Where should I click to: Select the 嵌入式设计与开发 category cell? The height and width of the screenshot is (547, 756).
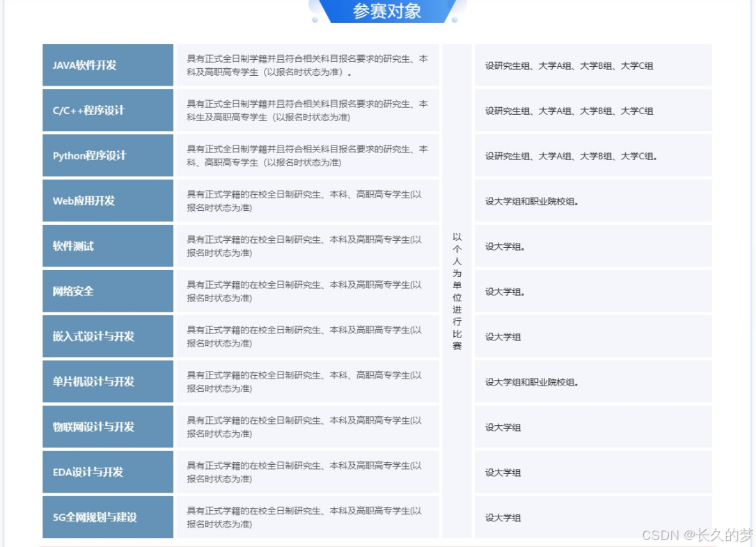click(108, 336)
